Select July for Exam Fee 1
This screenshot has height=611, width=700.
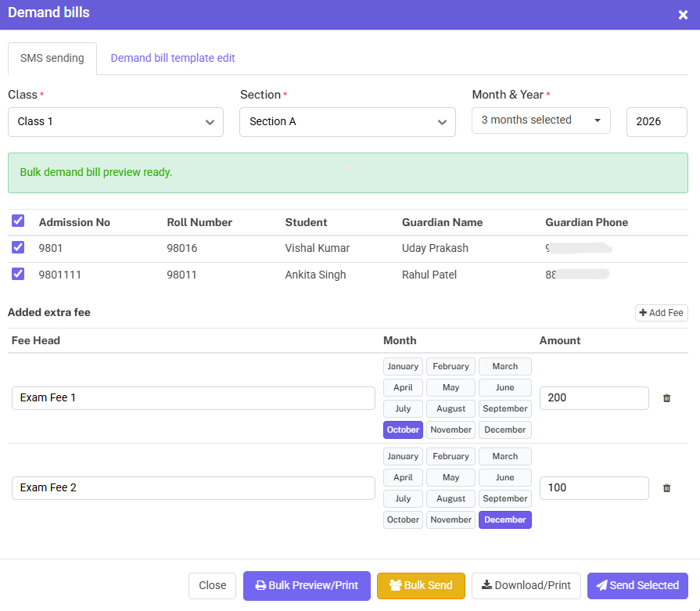click(x=403, y=408)
